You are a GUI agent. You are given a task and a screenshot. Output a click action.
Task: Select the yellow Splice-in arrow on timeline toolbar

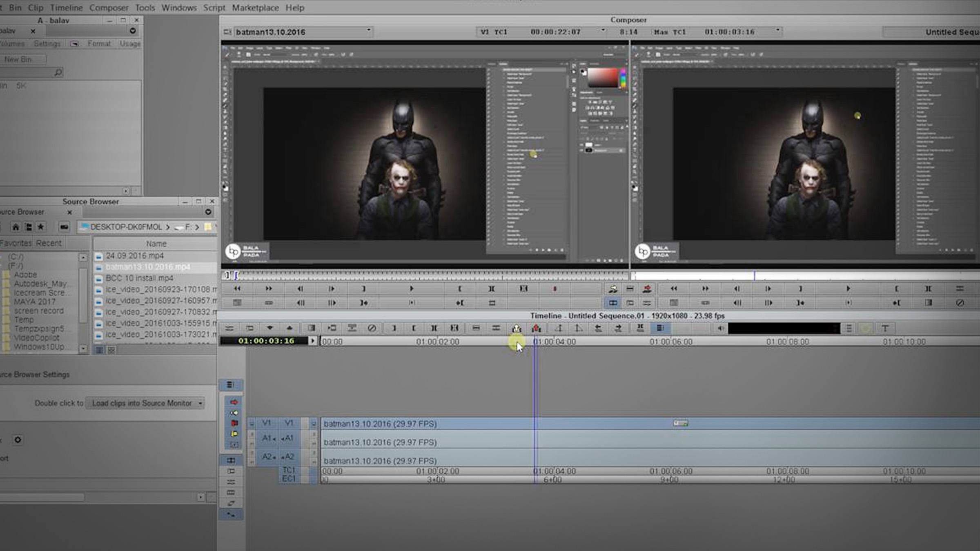516,328
